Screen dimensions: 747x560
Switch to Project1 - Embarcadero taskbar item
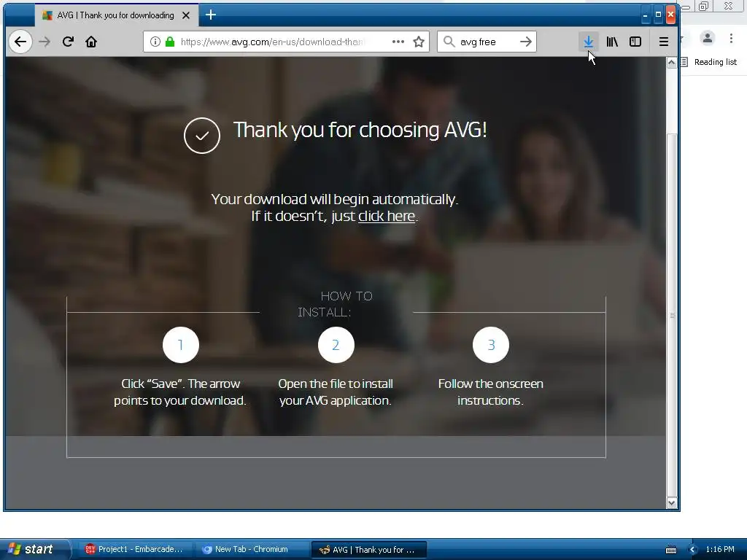coord(134,549)
